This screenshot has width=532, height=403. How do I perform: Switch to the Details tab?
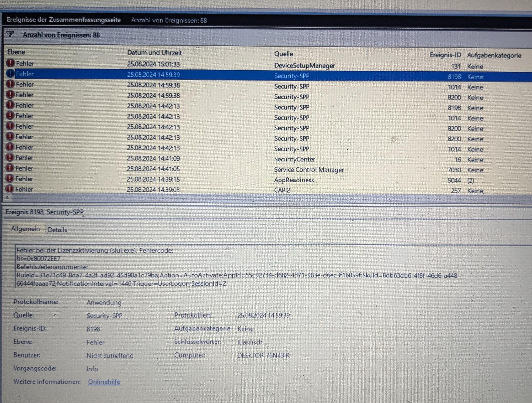click(57, 230)
